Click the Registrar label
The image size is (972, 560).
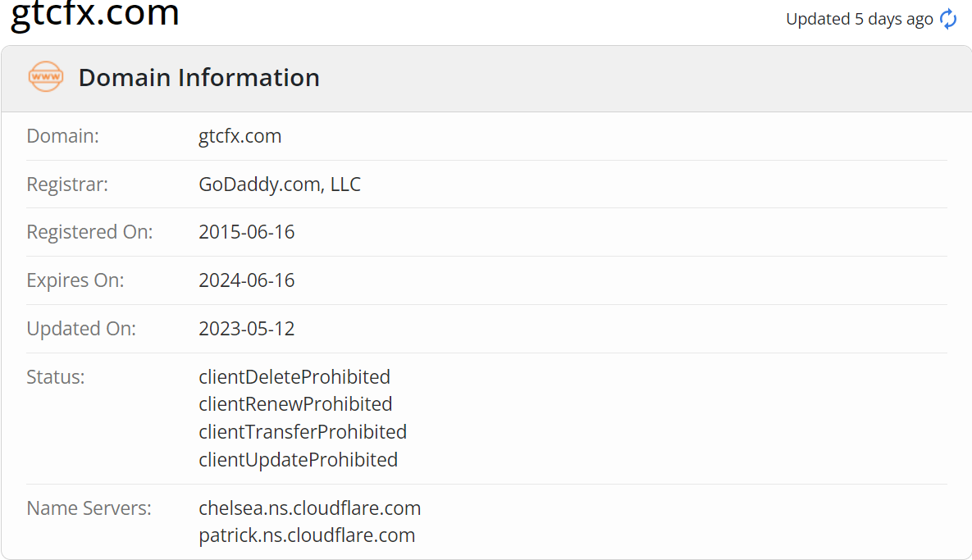pos(67,184)
